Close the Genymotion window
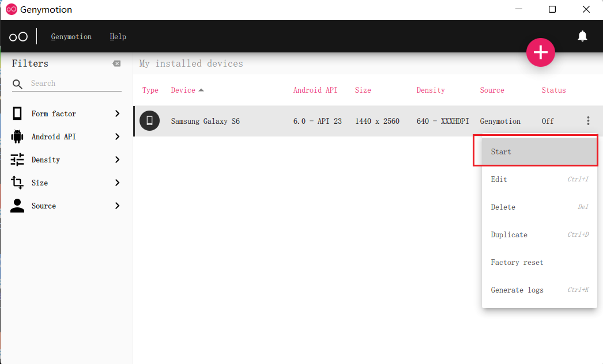Image resolution: width=603 pixels, height=364 pixels. point(586,9)
